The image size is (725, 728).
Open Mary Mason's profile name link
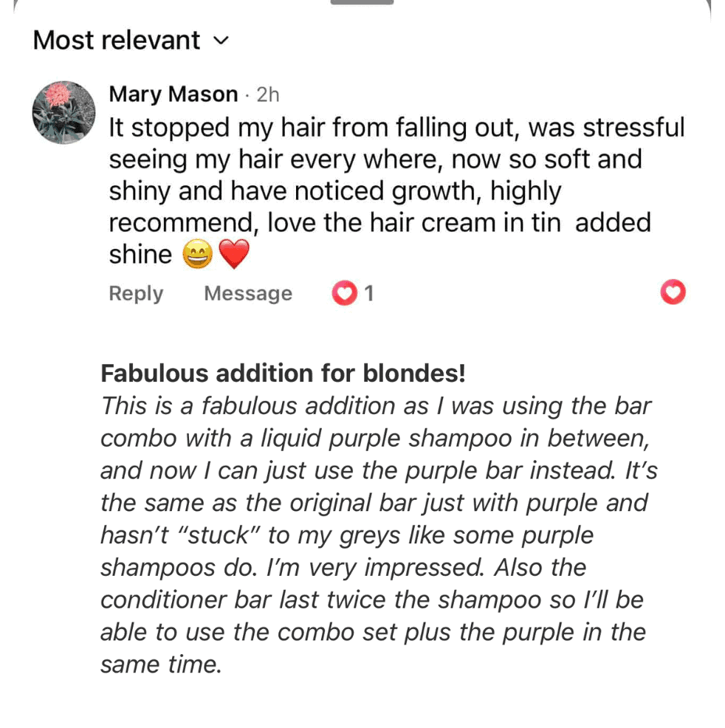173,95
